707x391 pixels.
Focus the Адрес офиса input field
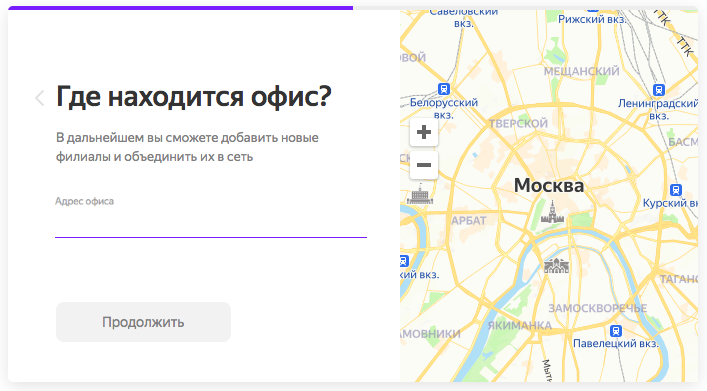click(211, 224)
